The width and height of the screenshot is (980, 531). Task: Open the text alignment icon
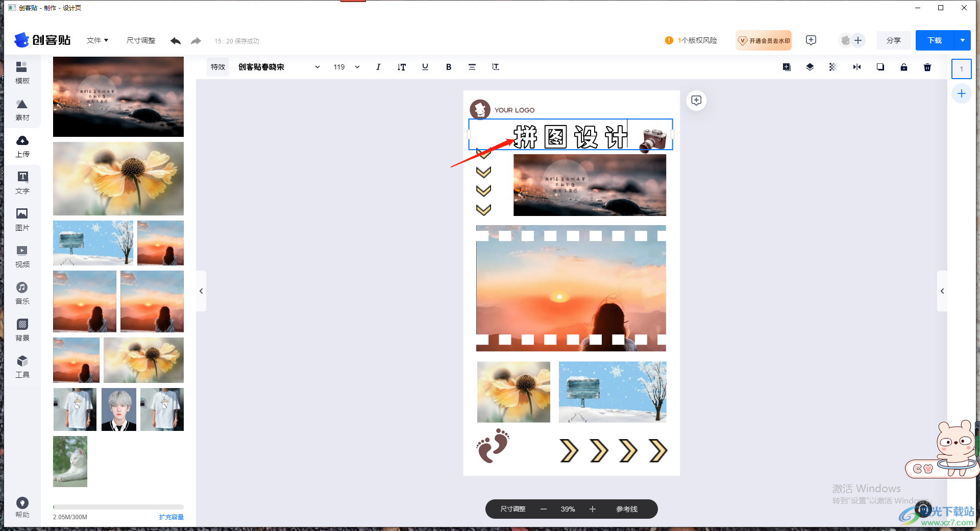click(472, 67)
